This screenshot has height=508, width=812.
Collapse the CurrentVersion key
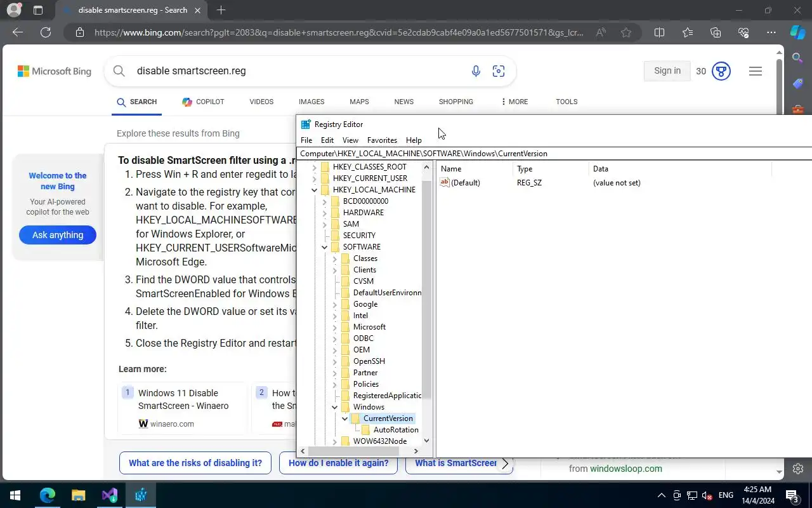tap(345, 418)
